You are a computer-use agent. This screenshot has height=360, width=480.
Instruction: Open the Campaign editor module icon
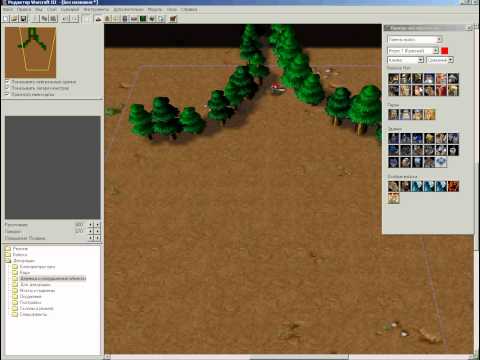coord(134,19)
